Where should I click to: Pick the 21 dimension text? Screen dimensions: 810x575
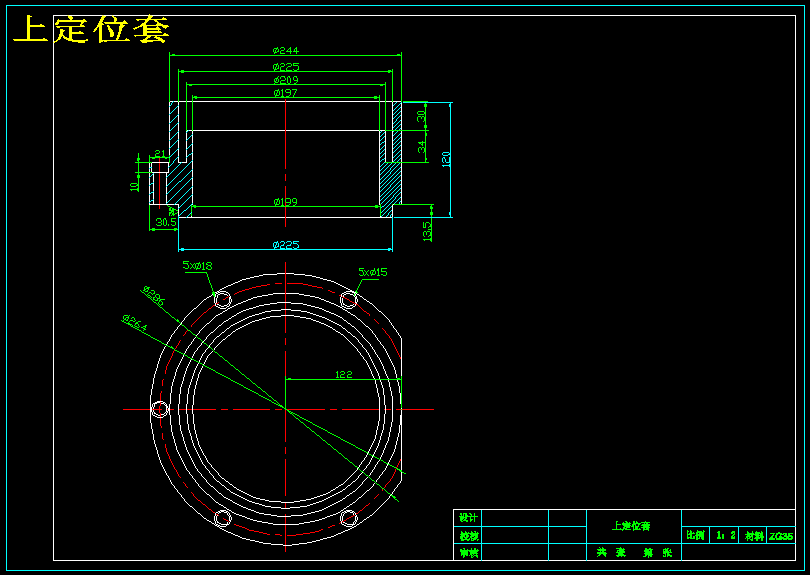click(160, 153)
